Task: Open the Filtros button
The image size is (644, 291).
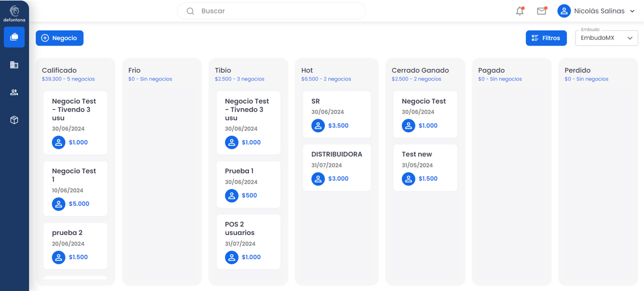Action: [x=546, y=38]
